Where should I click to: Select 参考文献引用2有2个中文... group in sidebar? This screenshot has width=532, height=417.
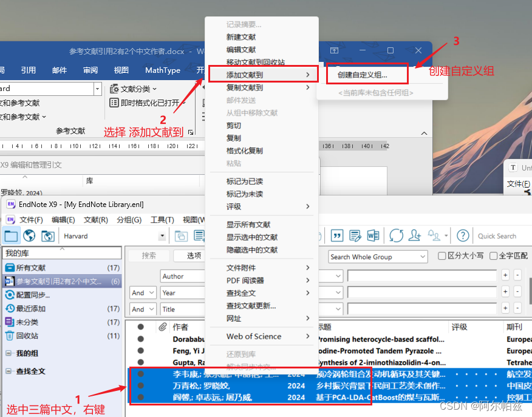tap(63, 282)
